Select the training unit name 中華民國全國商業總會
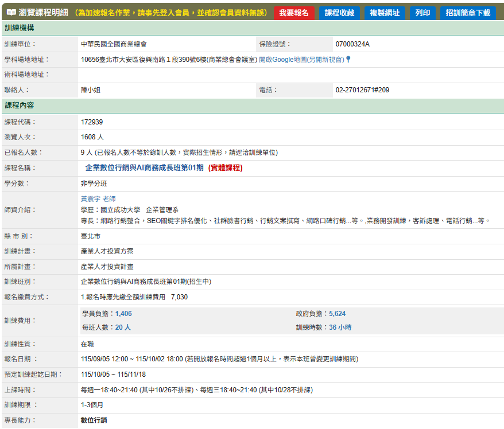Image resolution: width=504 pixels, height=429 pixels. coord(114,44)
